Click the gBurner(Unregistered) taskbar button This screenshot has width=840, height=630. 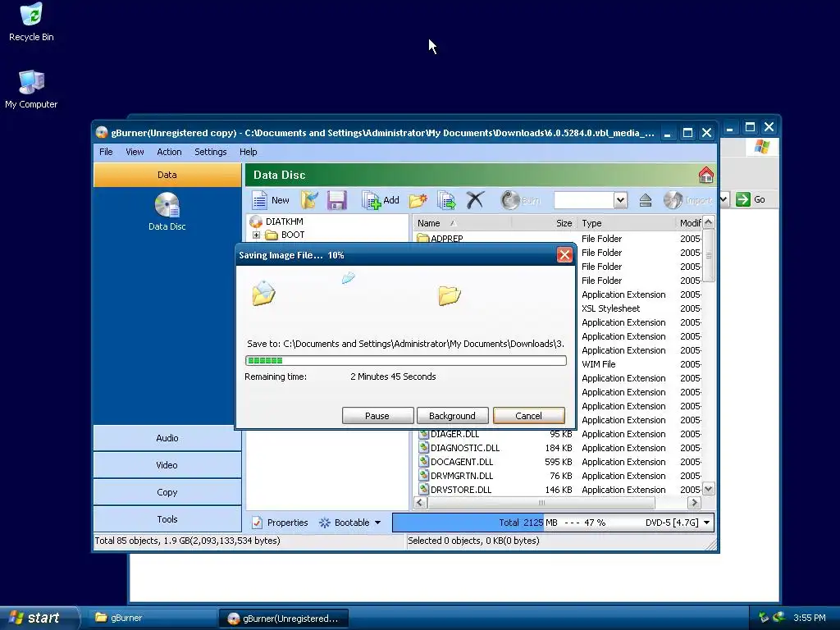coord(283,619)
